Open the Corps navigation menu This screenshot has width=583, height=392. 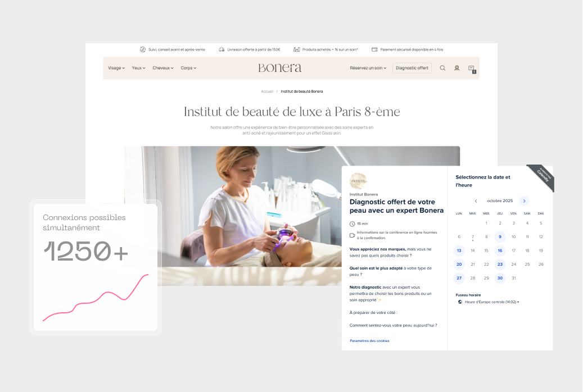pyautogui.click(x=188, y=68)
